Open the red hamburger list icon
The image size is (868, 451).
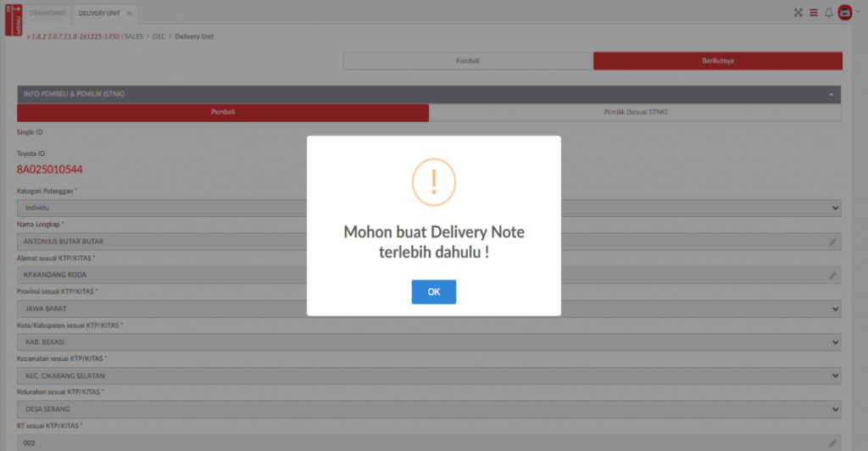pos(813,13)
